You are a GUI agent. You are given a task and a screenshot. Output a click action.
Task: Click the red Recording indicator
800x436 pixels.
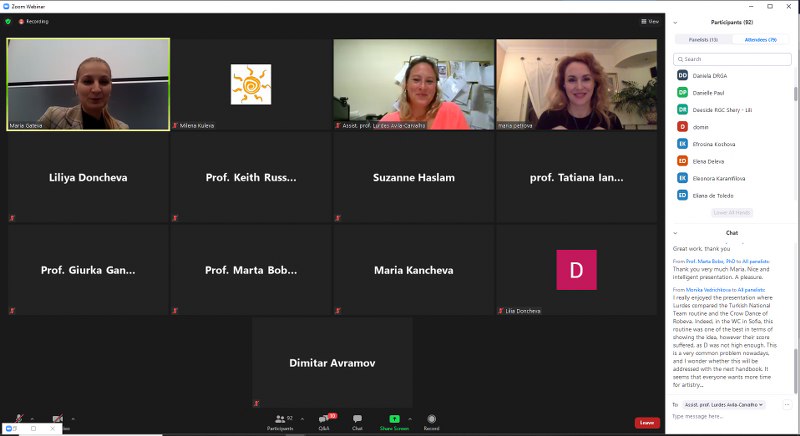pyautogui.click(x=34, y=21)
